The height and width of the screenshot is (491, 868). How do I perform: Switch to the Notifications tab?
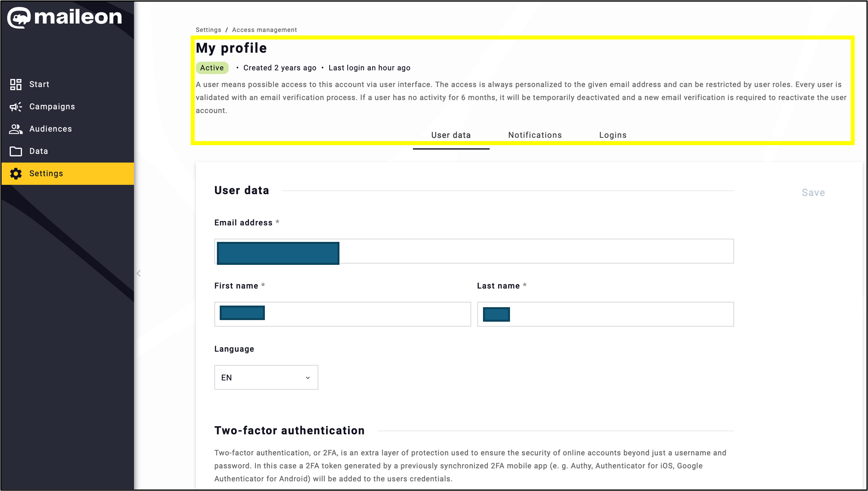click(x=535, y=135)
